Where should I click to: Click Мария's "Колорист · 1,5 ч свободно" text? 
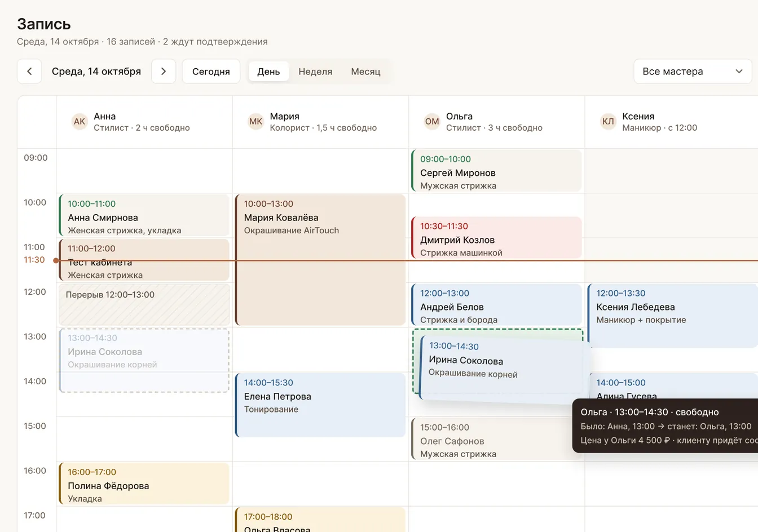(323, 128)
